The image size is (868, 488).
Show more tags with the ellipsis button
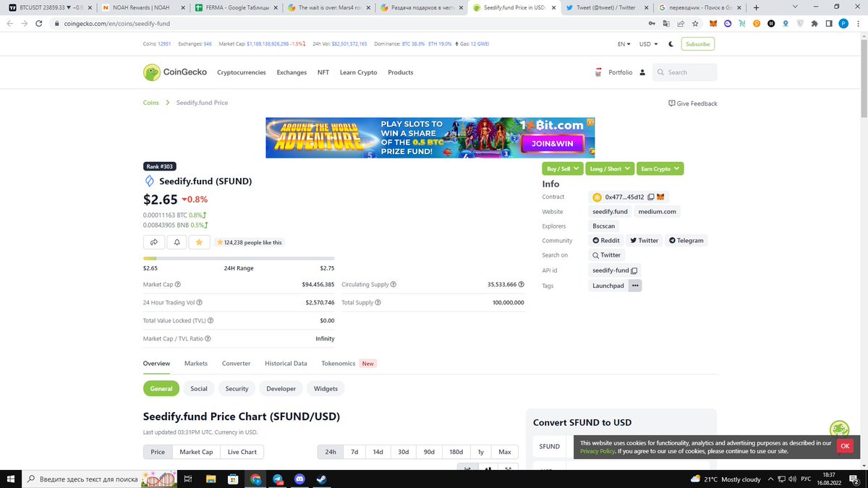[635, 286]
